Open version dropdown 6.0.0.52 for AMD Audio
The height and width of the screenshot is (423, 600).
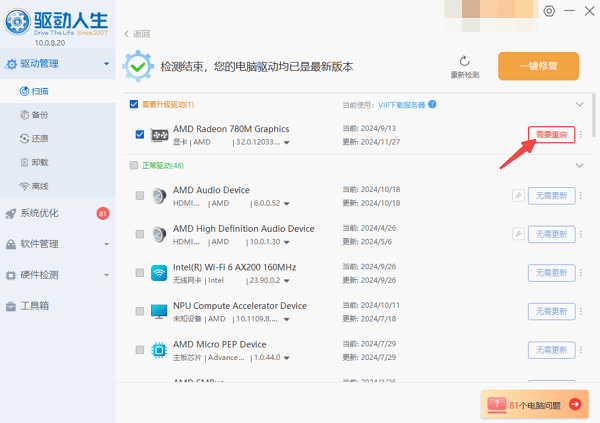(x=287, y=204)
